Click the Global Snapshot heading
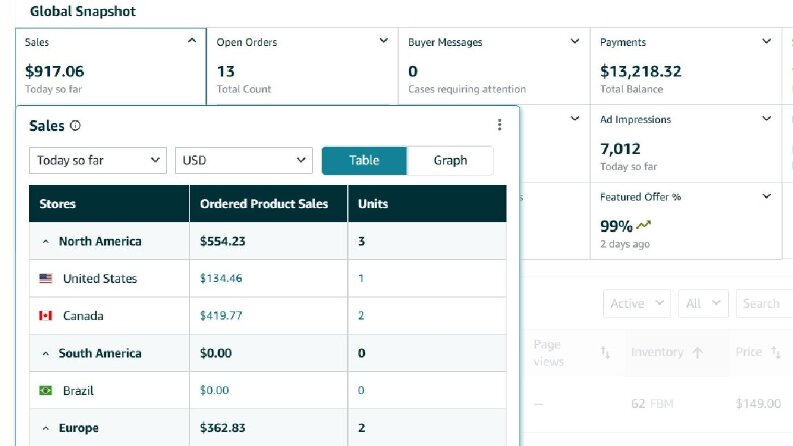This screenshot has height=446, width=793. (x=83, y=11)
